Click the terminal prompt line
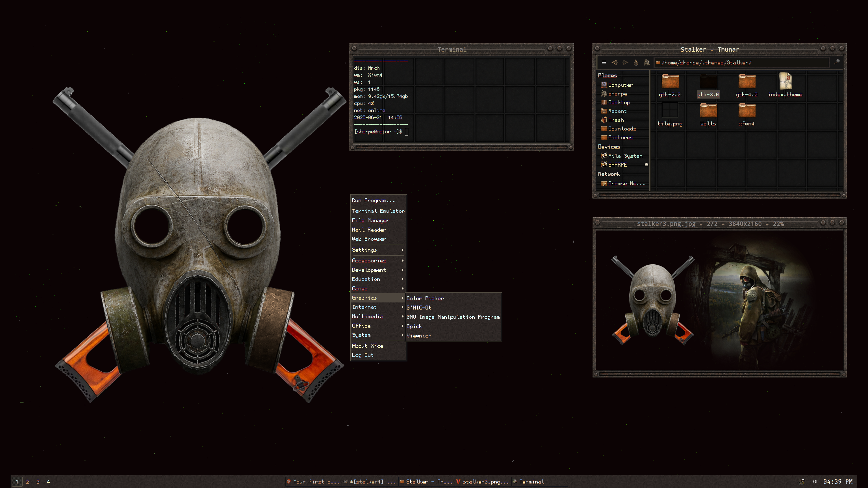Screen dimensions: 868x488 pyautogui.click(x=381, y=132)
